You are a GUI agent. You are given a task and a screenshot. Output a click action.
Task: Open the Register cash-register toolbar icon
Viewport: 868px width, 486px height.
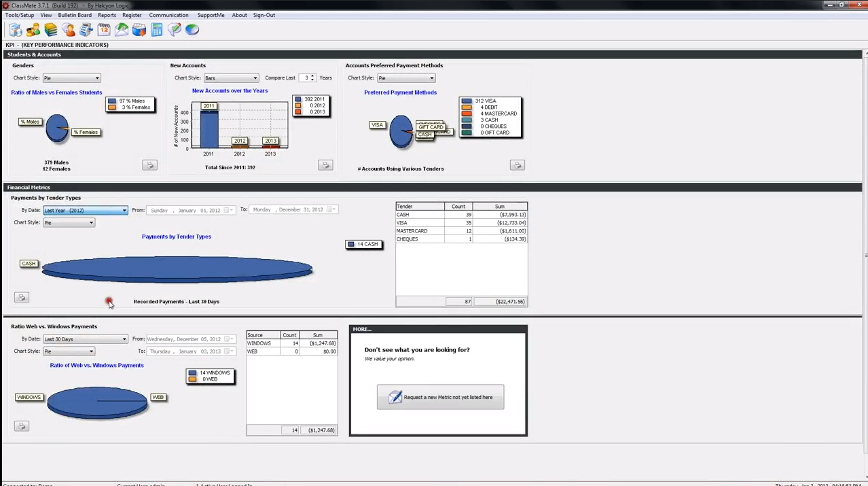click(86, 29)
